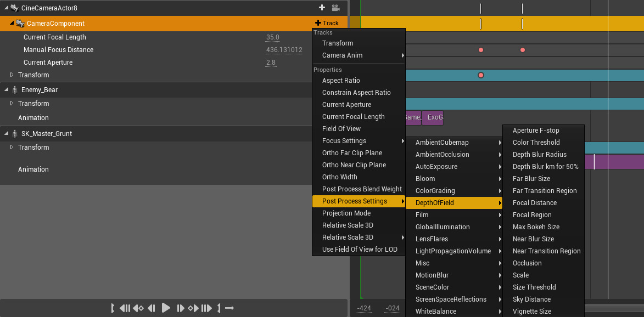Step forward one frame
This screenshot has width=644, height=317.
181,308
